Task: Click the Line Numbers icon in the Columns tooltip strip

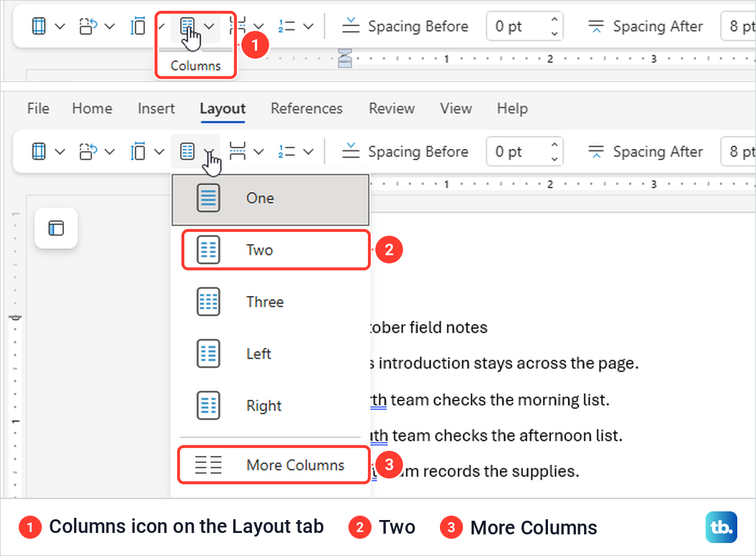Action: 287,26
